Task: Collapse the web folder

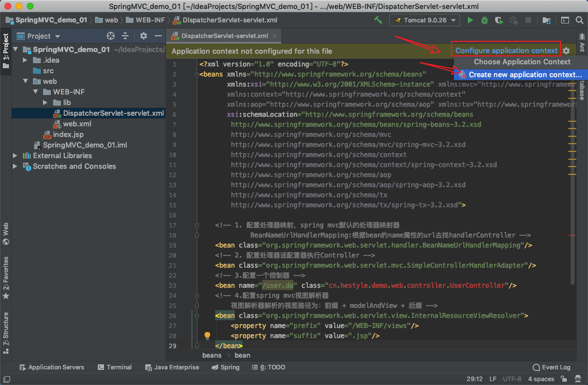Action: point(25,81)
